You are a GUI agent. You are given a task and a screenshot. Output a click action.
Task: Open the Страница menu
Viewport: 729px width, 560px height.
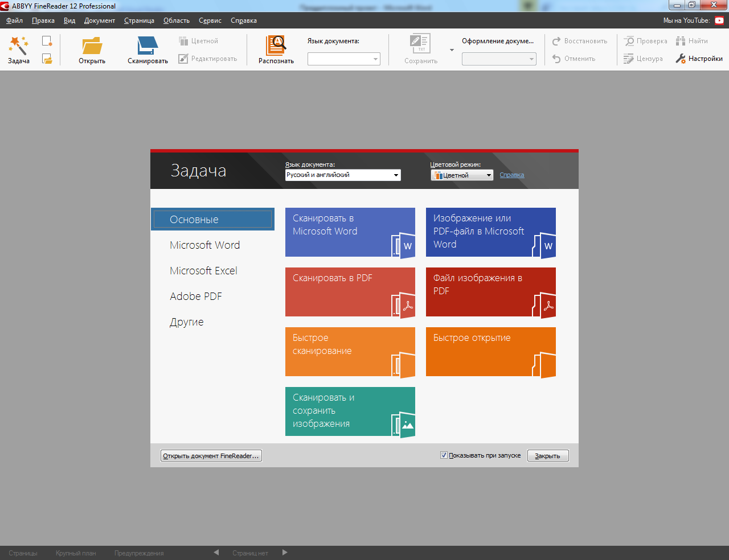139,20
